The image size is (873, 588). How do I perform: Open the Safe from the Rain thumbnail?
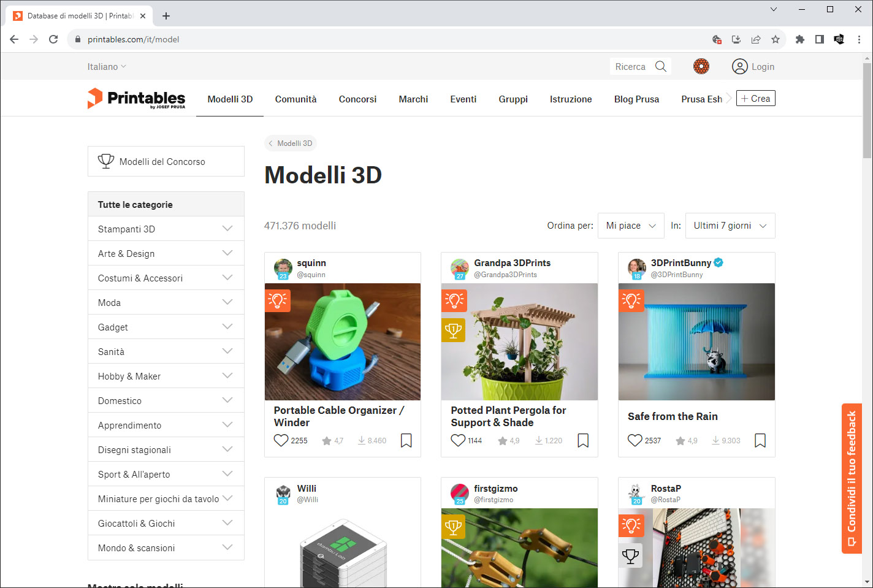(x=696, y=342)
